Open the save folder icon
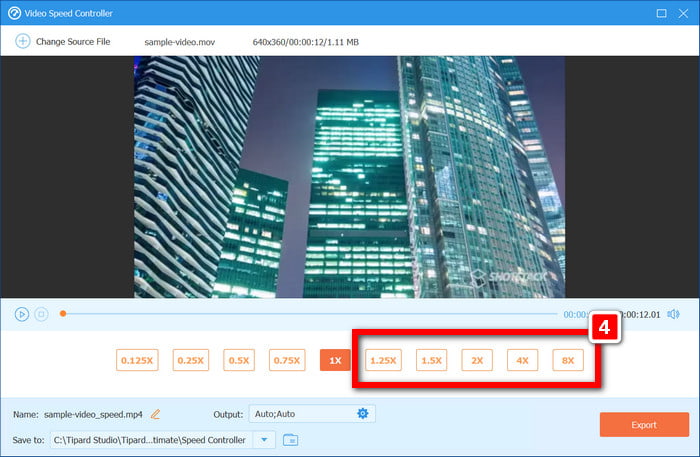Screen dimensions: 700x457 (x=290, y=439)
